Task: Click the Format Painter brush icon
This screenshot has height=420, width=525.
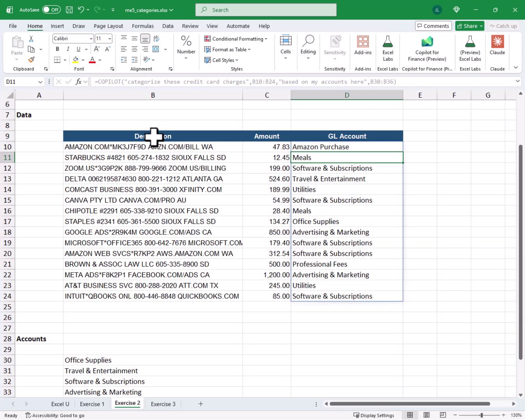Action: pyautogui.click(x=31, y=60)
